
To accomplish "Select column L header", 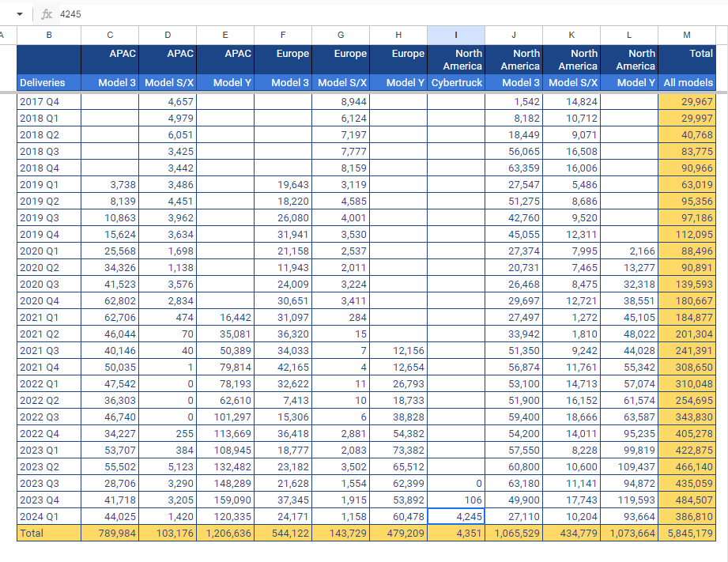I will (629, 35).
